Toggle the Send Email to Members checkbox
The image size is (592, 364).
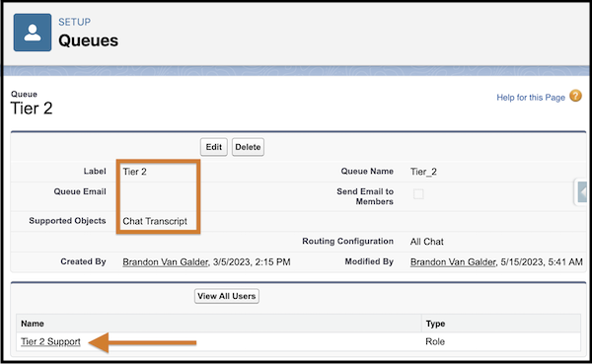[418, 194]
